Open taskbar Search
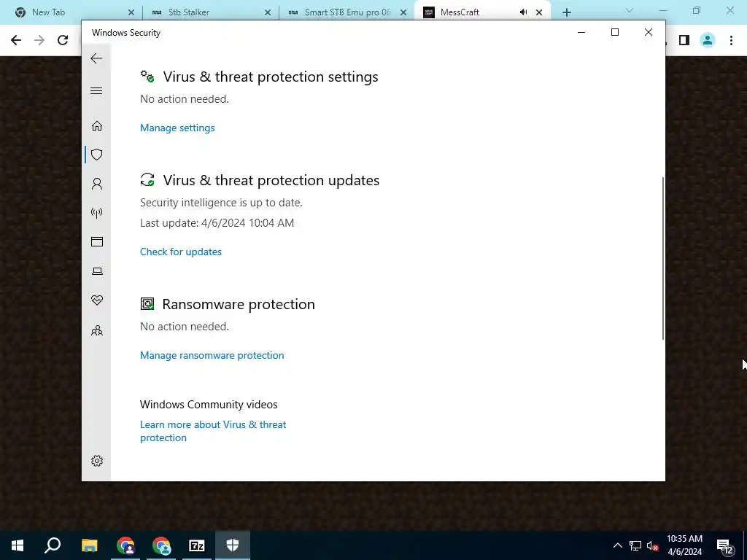The image size is (747, 560). point(53,545)
